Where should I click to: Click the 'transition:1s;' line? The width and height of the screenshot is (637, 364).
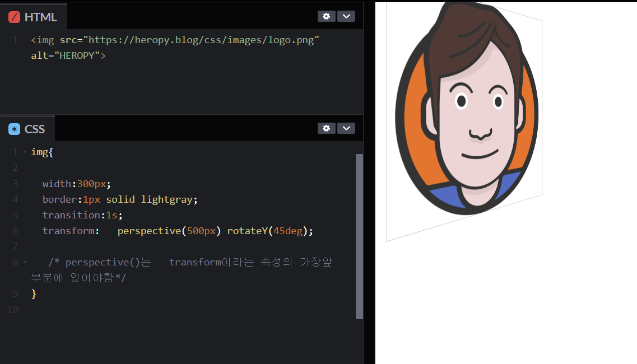tap(82, 215)
